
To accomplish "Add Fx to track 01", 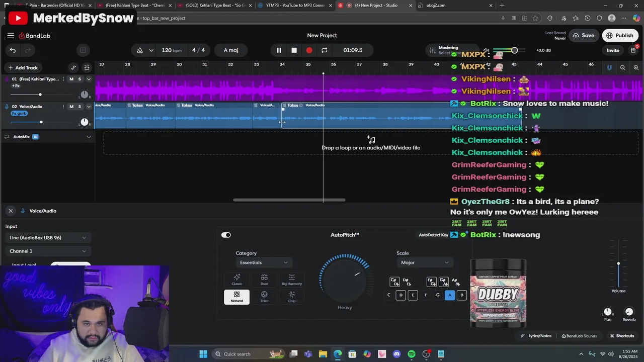I will (x=16, y=86).
